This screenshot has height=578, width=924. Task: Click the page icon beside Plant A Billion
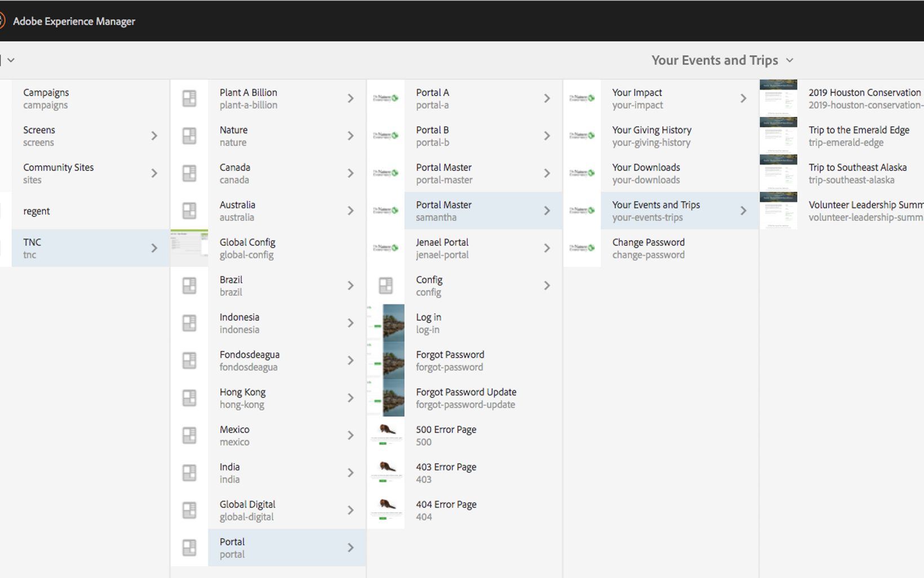pos(189,99)
